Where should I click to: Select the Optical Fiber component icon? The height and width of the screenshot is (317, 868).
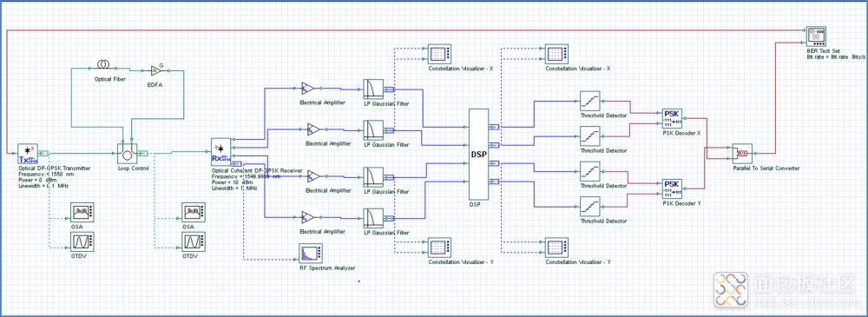click(103, 65)
